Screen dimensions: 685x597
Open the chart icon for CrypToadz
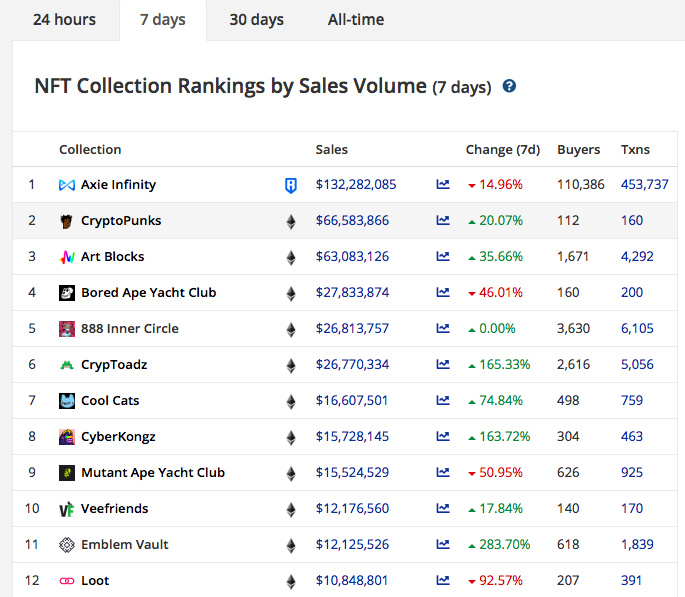(443, 365)
